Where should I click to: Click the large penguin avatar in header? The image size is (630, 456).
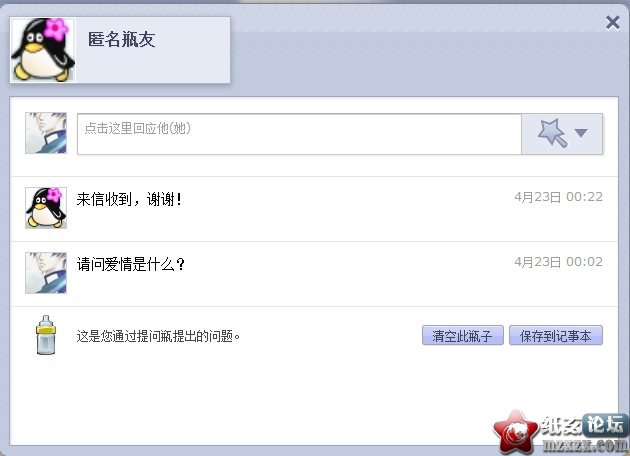43,49
